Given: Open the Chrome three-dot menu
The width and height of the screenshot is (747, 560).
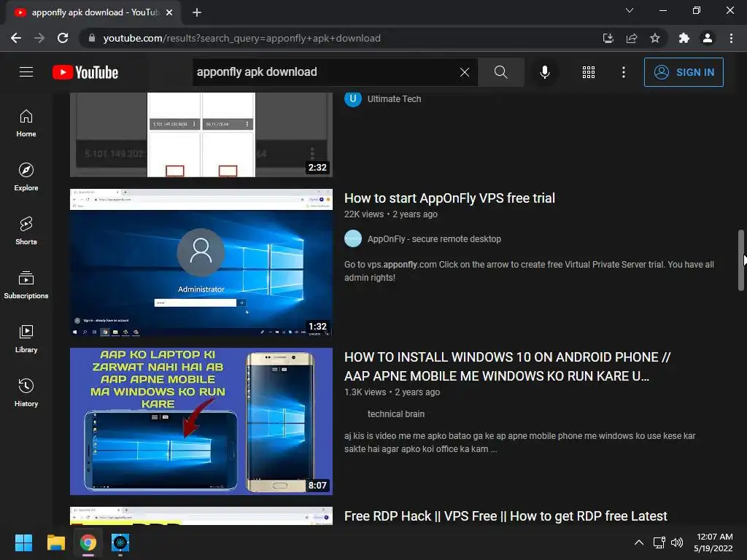Looking at the screenshot, I should pyautogui.click(x=731, y=38).
